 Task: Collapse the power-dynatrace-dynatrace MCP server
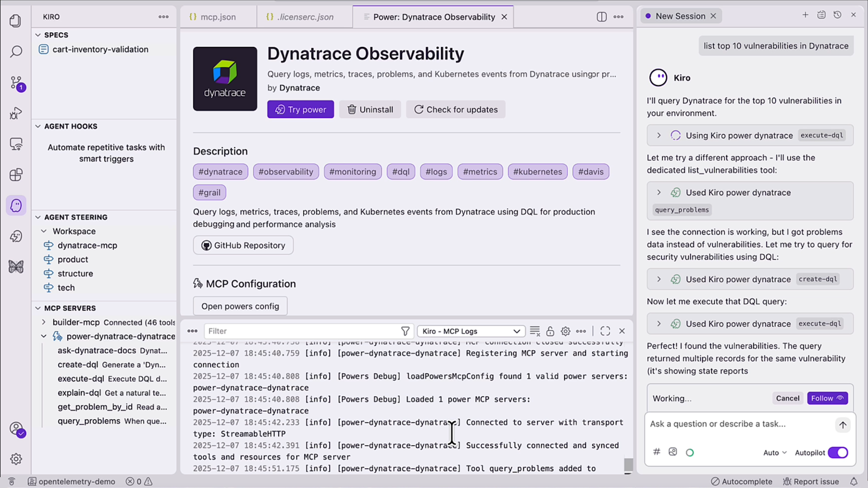(x=44, y=336)
